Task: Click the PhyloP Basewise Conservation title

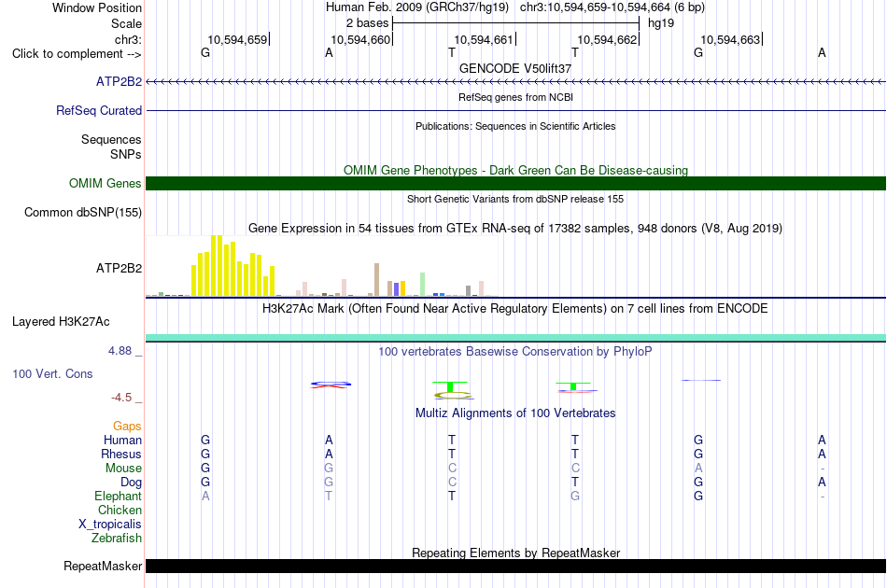Action: pyautogui.click(x=515, y=352)
